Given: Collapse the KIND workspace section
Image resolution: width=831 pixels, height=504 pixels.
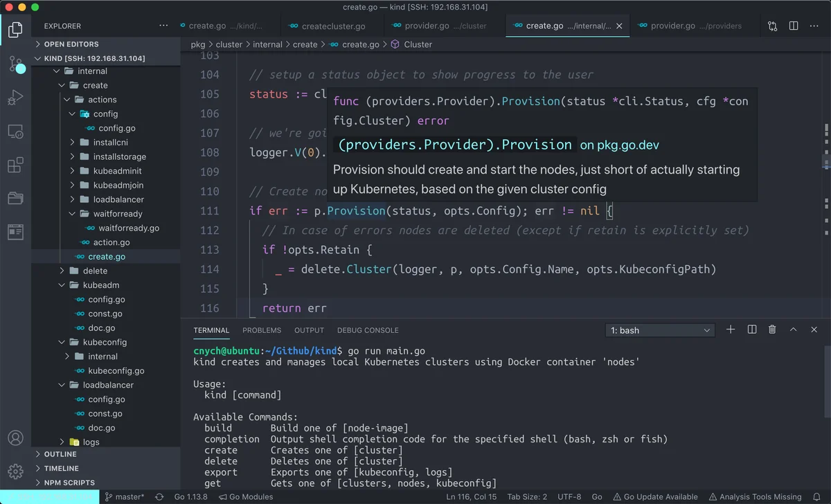Looking at the screenshot, I should (x=105, y=58).
